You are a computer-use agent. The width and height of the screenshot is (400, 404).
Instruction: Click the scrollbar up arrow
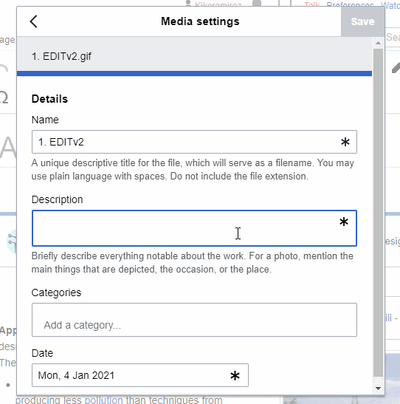(378, 43)
